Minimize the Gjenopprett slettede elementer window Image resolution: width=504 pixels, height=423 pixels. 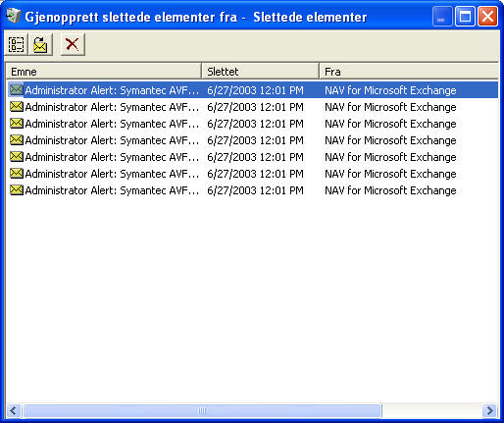[442, 17]
